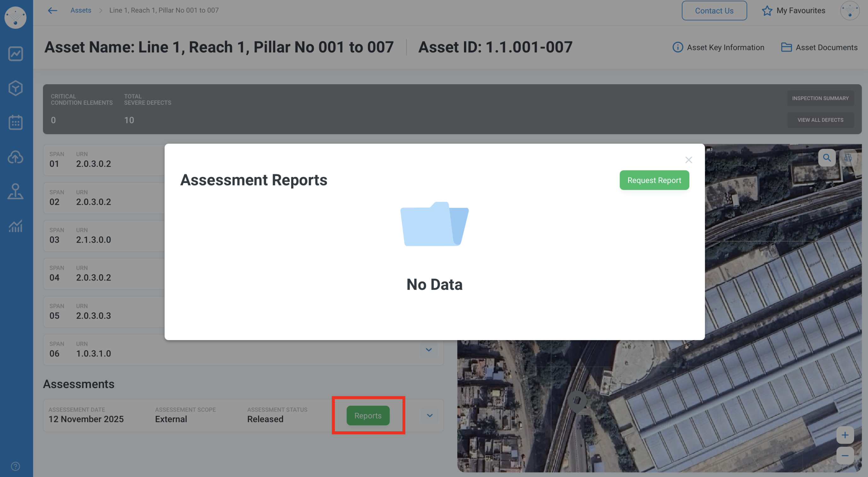The height and width of the screenshot is (477, 868).
Task: Open My Favourites star
Action: click(x=793, y=10)
